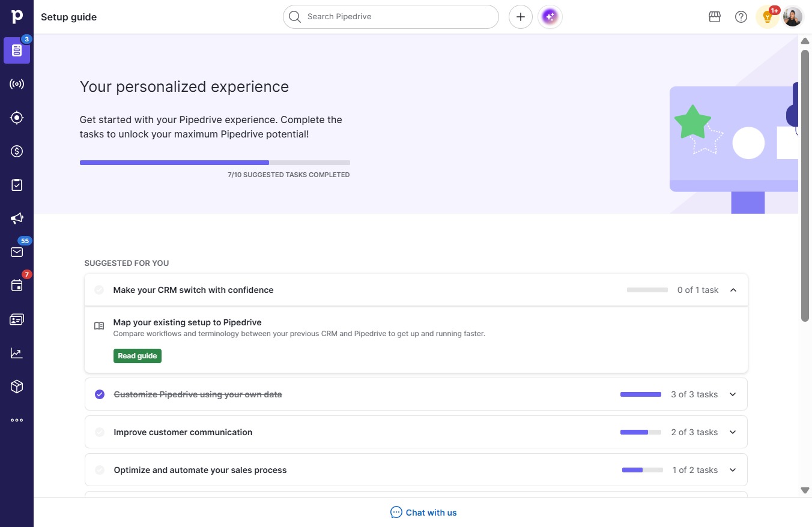
Task: Click the page scrollbar up arrow
Action: tap(805, 41)
